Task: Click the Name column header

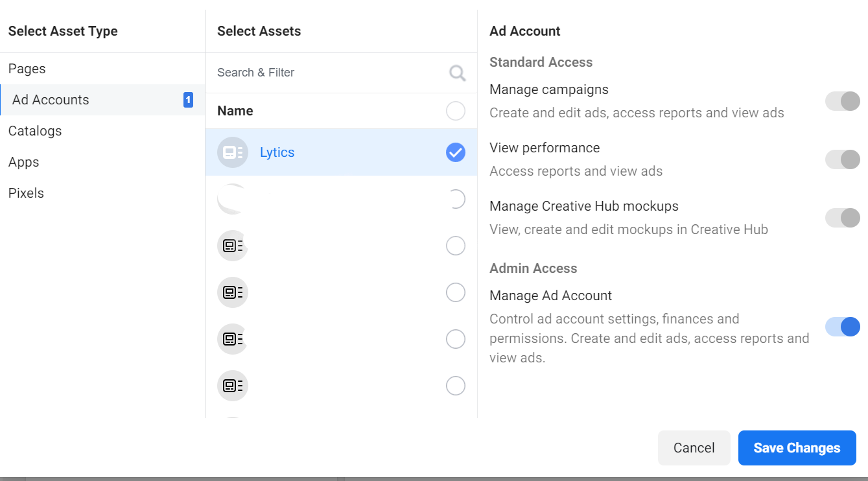Action: 235,111
